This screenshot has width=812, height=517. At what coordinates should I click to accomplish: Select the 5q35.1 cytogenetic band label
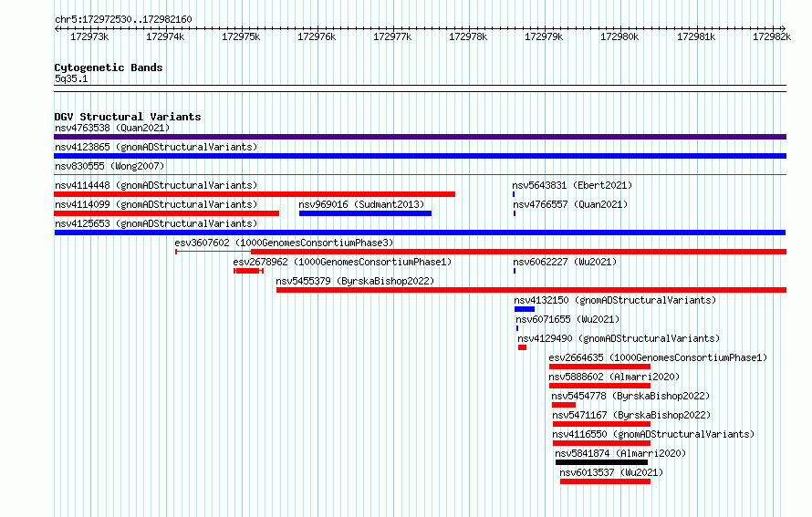(x=71, y=78)
